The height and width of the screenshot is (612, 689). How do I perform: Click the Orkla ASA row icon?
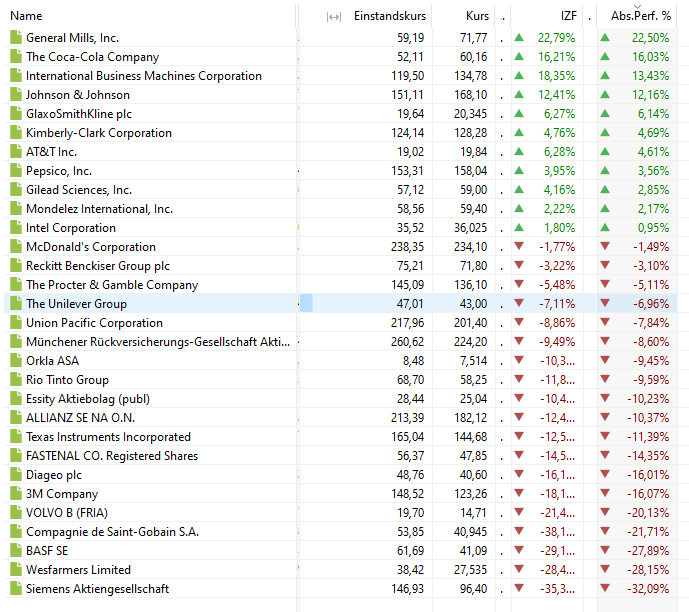[16, 360]
